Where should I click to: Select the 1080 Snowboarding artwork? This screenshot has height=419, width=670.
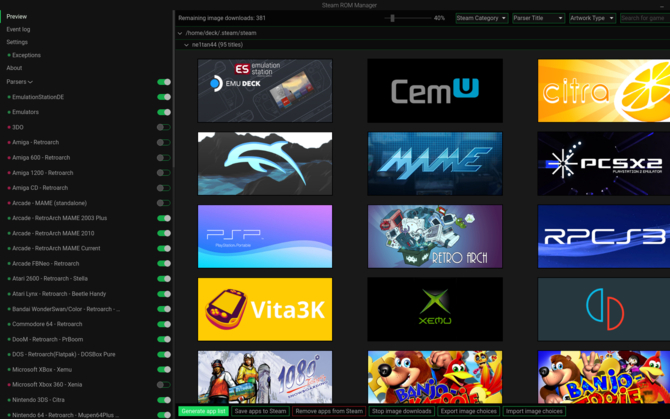click(264, 377)
